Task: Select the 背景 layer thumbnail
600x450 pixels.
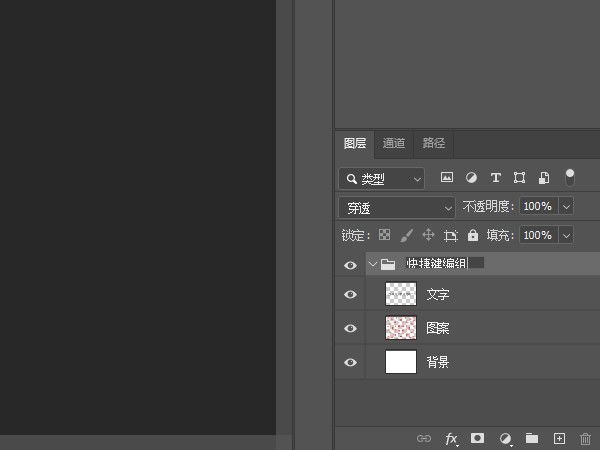Action: [x=401, y=362]
